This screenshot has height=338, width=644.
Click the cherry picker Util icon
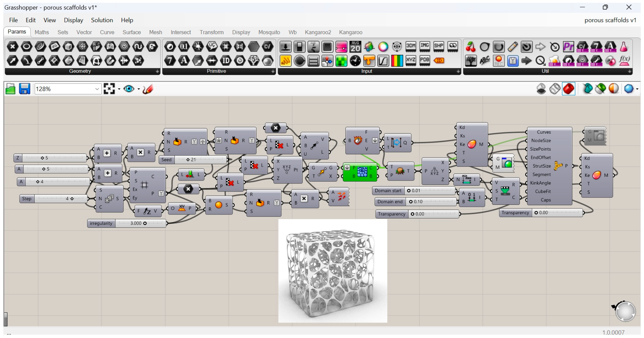pyautogui.click(x=470, y=47)
